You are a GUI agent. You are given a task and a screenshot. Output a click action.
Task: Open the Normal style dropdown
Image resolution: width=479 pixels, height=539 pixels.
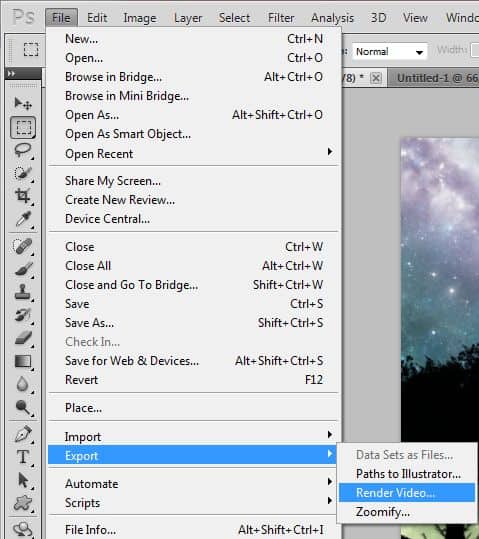point(390,52)
